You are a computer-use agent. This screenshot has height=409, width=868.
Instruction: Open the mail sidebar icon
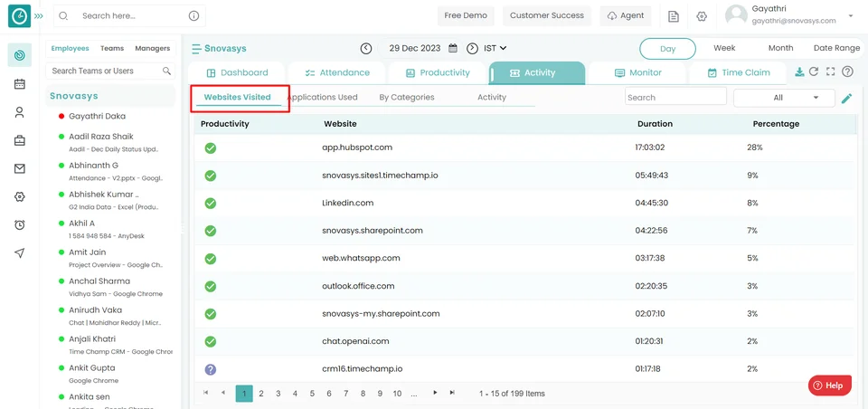(19, 169)
